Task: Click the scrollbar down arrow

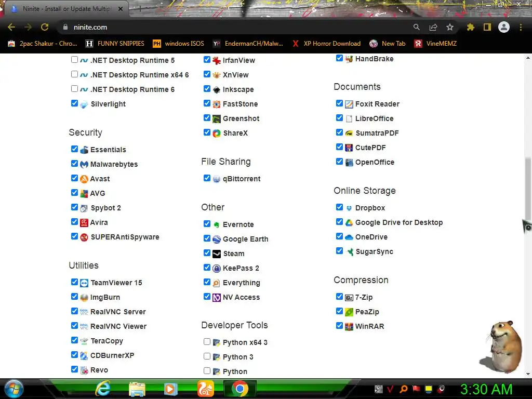Action: pyautogui.click(x=528, y=374)
